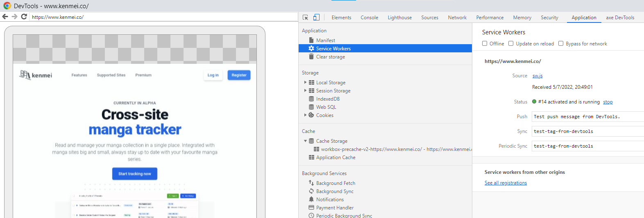Click the Periodic Sync tag input field
Viewport: 644px width, 218px height.
coord(588,146)
